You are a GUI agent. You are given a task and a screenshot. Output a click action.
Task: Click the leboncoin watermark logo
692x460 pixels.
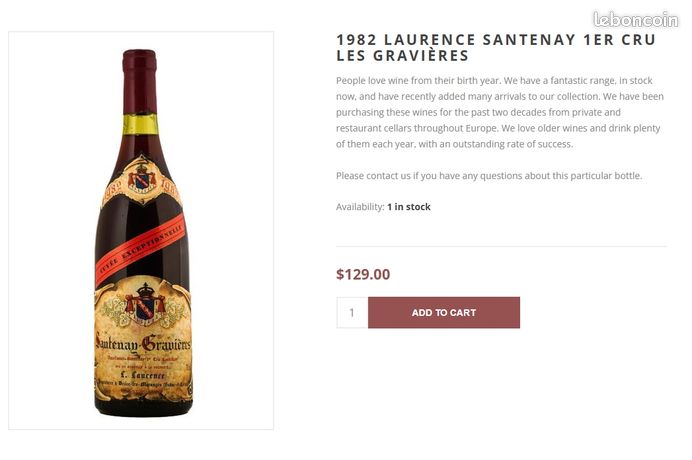(636, 20)
